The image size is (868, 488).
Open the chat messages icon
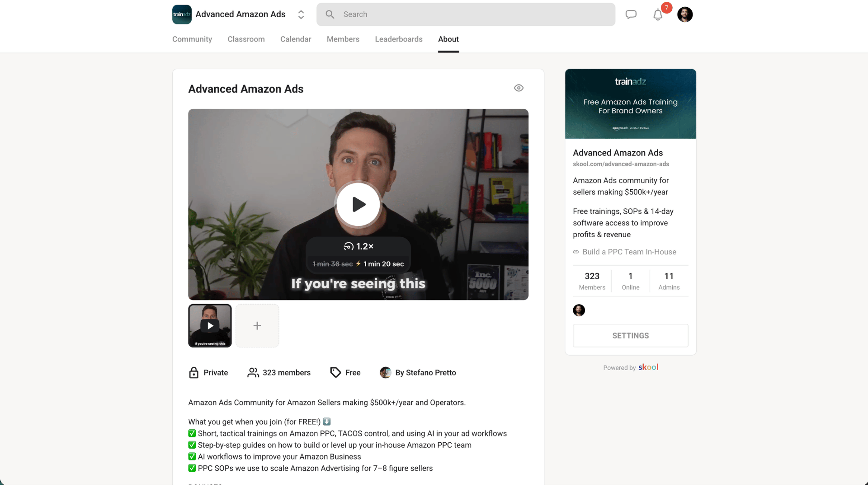click(631, 14)
